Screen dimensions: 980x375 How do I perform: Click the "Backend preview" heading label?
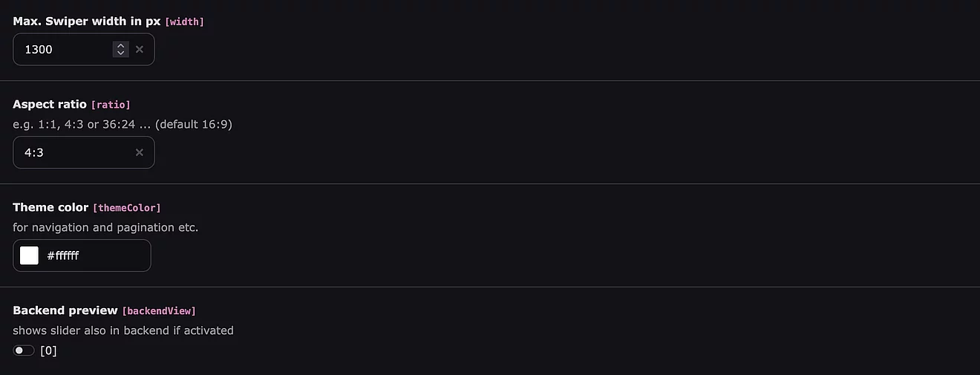(x=65, y=310)
